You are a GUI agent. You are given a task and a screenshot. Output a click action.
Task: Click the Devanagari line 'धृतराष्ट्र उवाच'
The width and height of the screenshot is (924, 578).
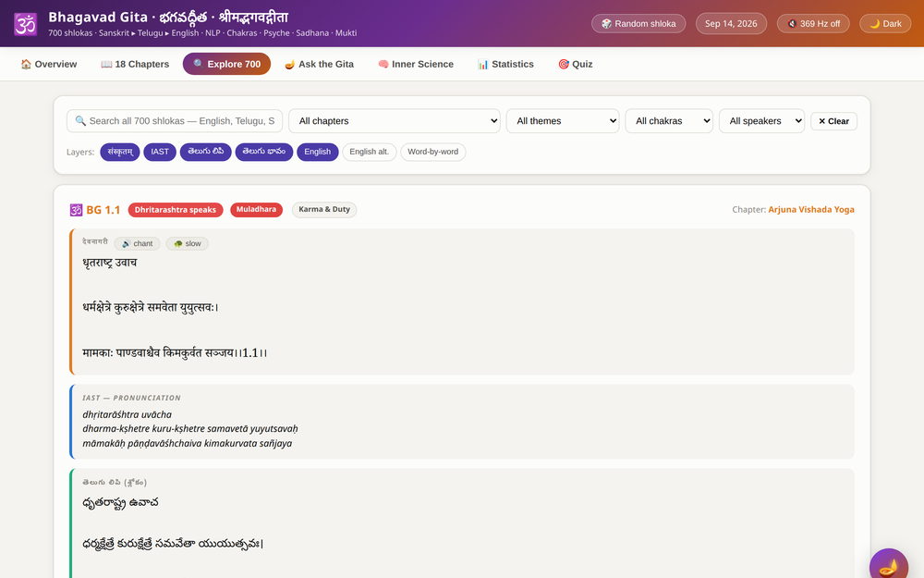110,263
